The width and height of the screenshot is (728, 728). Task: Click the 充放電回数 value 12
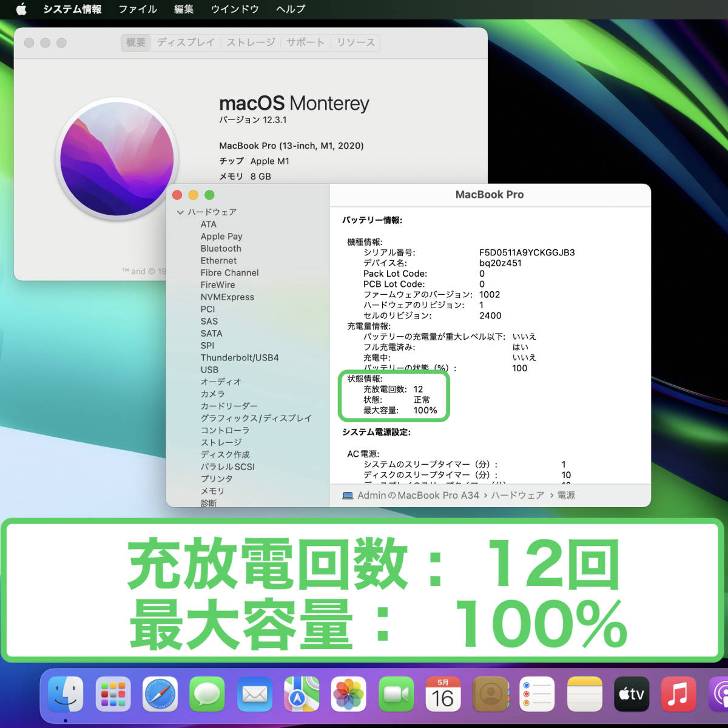(419, 389)
